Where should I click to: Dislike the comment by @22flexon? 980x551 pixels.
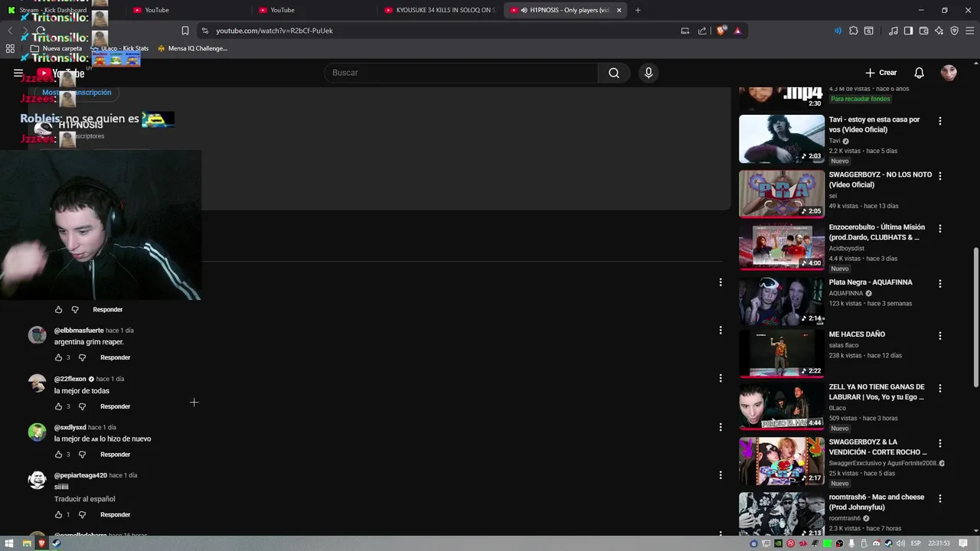click(x=82, y=406)
